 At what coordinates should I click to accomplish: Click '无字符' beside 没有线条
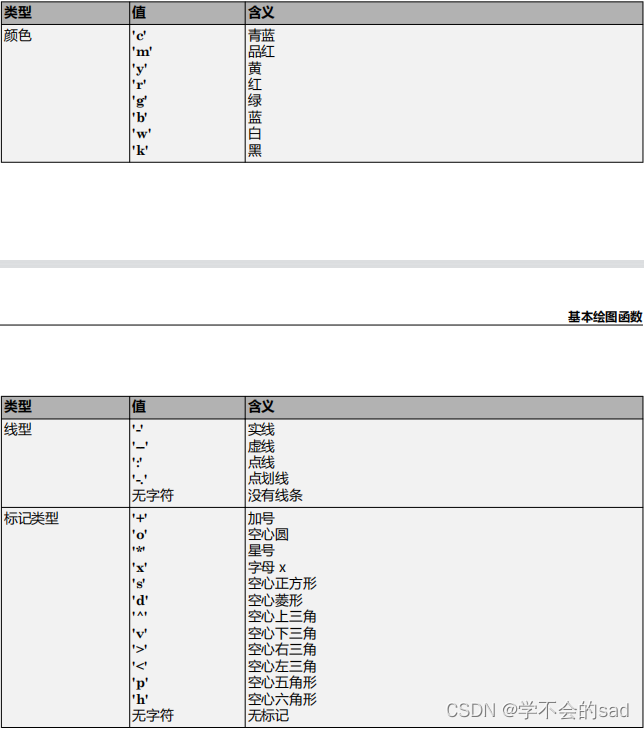[x=153, y=495]
